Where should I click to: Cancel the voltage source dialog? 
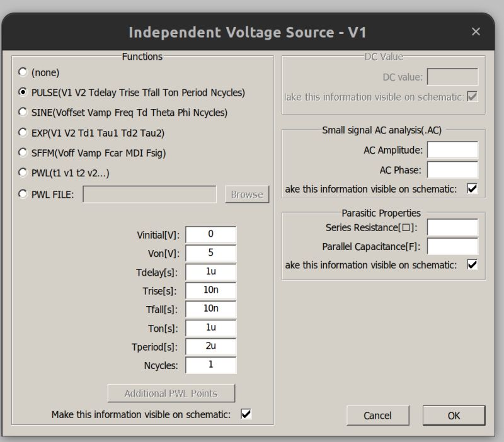[x=377, y=416]
